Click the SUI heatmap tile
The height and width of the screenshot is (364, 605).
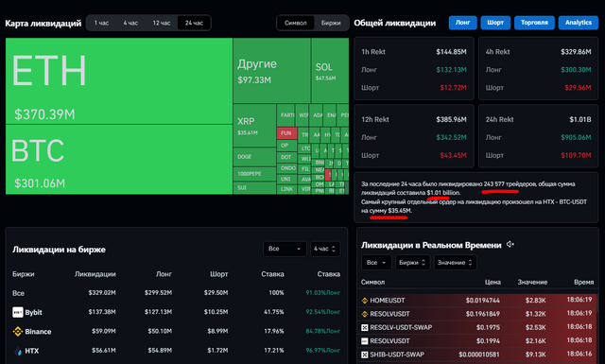[254, 188]
